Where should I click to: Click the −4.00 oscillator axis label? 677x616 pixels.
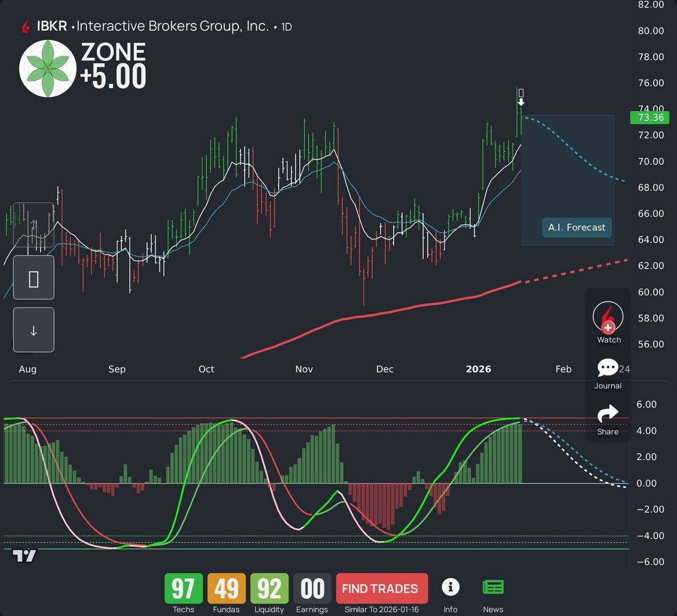(x=651, y=536)
